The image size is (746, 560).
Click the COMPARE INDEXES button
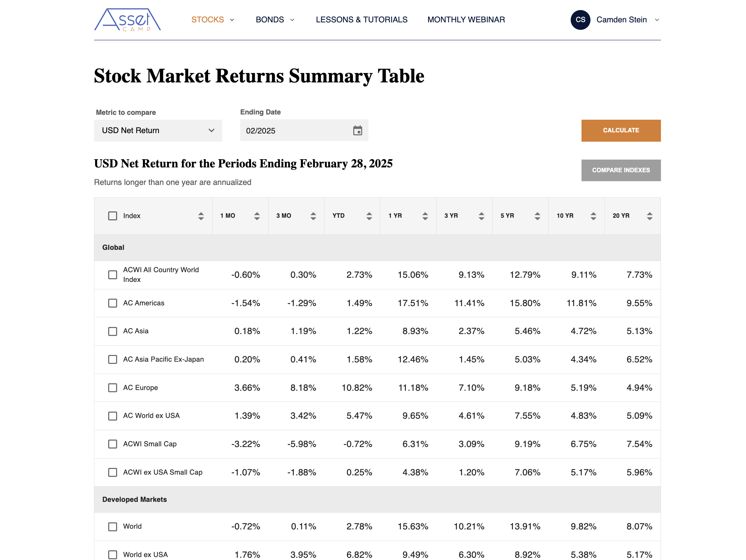coord(621,170)
